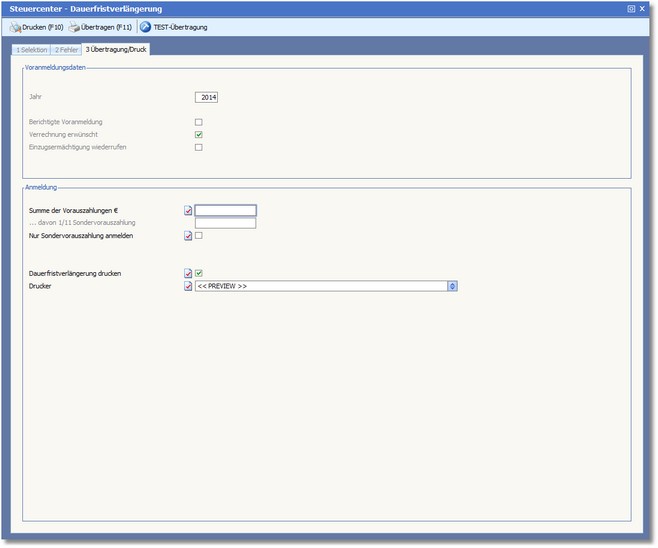Click edit icon beside Summe der Vorauszahlungen
The image size is (658, 548).
tap(188, 210)
